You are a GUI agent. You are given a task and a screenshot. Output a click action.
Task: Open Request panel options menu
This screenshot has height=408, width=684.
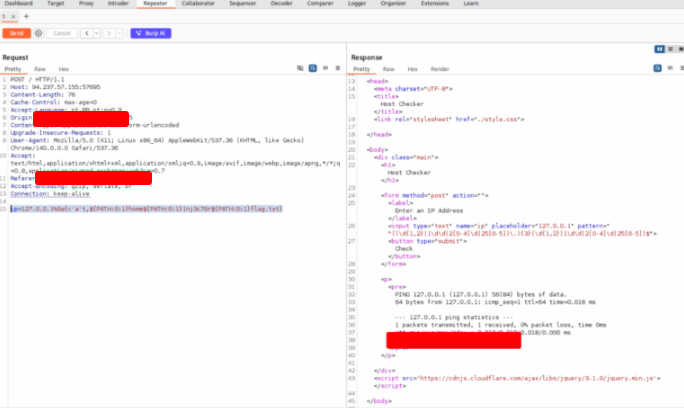pos(337,69)
